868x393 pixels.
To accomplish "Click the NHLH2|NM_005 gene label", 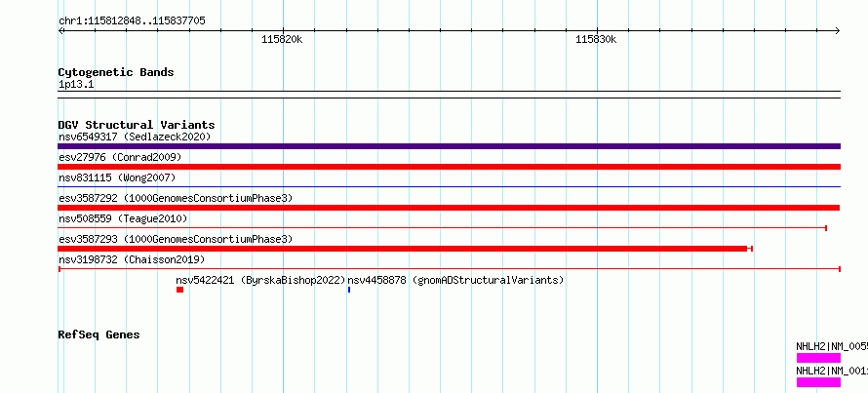I will 832,346.
